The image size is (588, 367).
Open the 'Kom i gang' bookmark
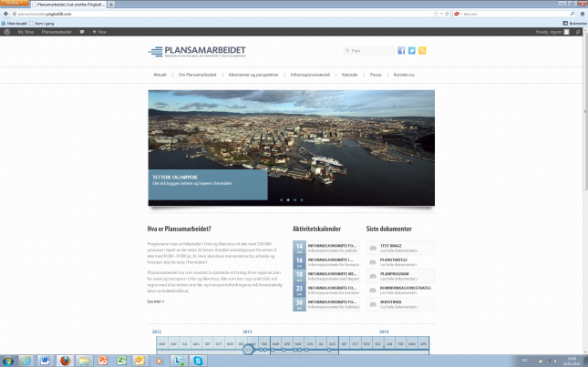42,23
